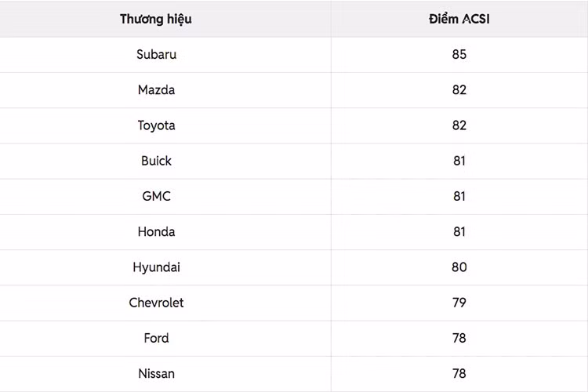Click the Hyundai brand cell
Screen dimensions: 588x392
[156, 267]
